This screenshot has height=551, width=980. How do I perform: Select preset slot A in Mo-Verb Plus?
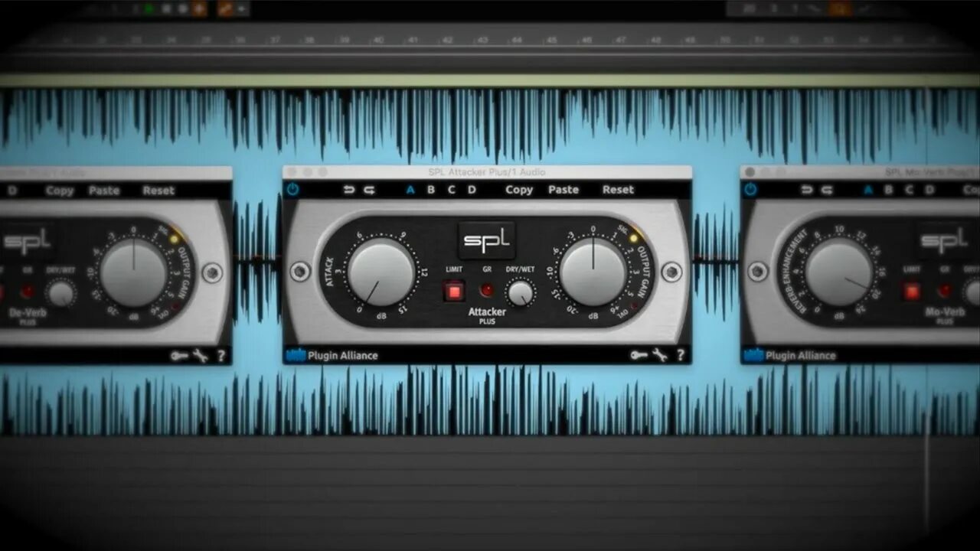(x=868, y=190)
